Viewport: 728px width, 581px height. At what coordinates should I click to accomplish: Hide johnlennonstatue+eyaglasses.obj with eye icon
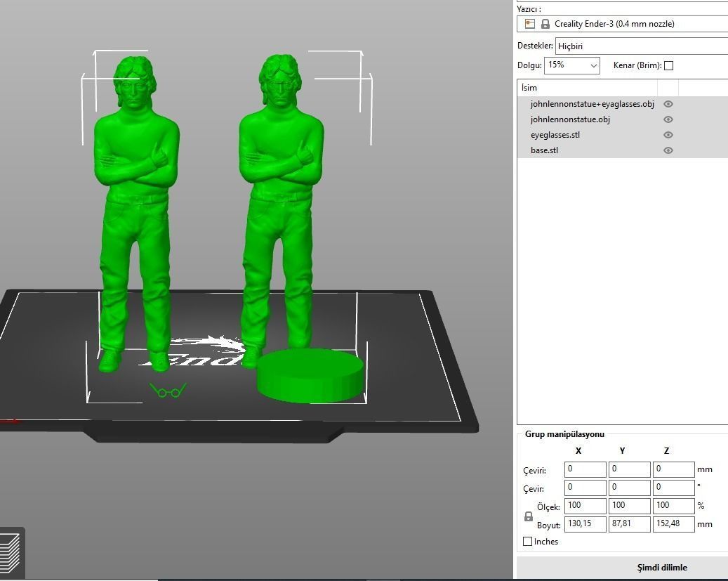668,104
